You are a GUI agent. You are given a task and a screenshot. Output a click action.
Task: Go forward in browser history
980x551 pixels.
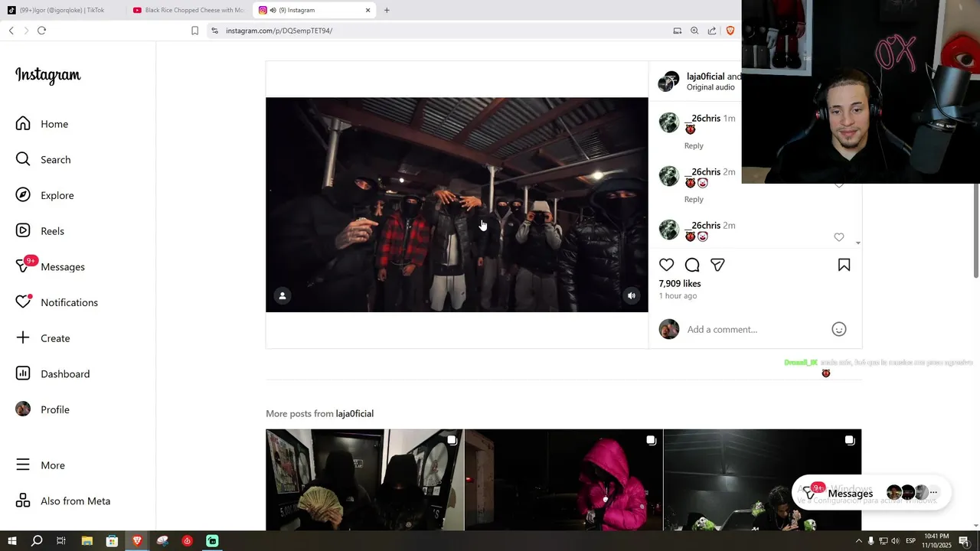(x=26, y=31)
